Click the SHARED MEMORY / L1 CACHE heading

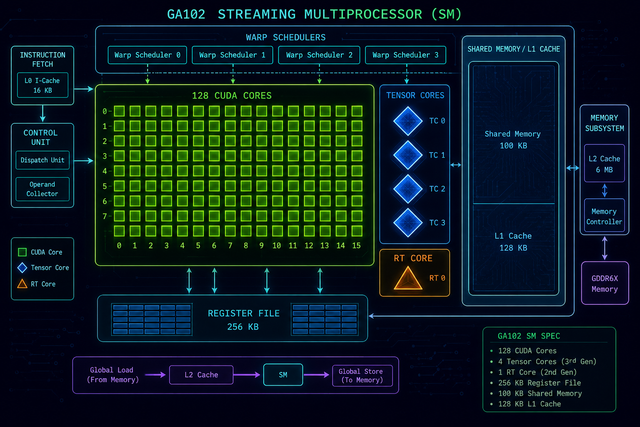point(513,49)
